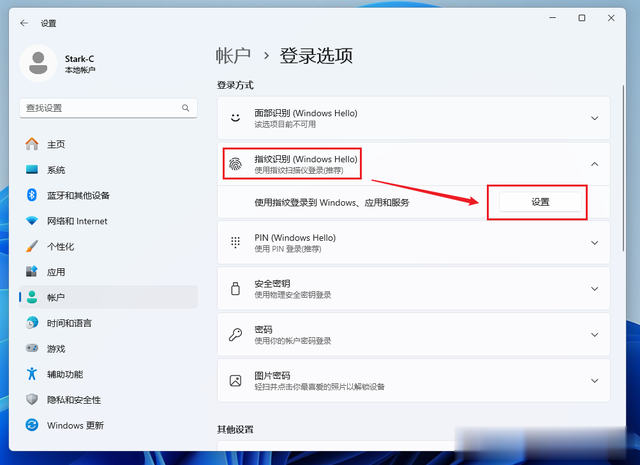Expand the 密码 chevron
This screenshot has width=640, height=465.
coord(595,335)
